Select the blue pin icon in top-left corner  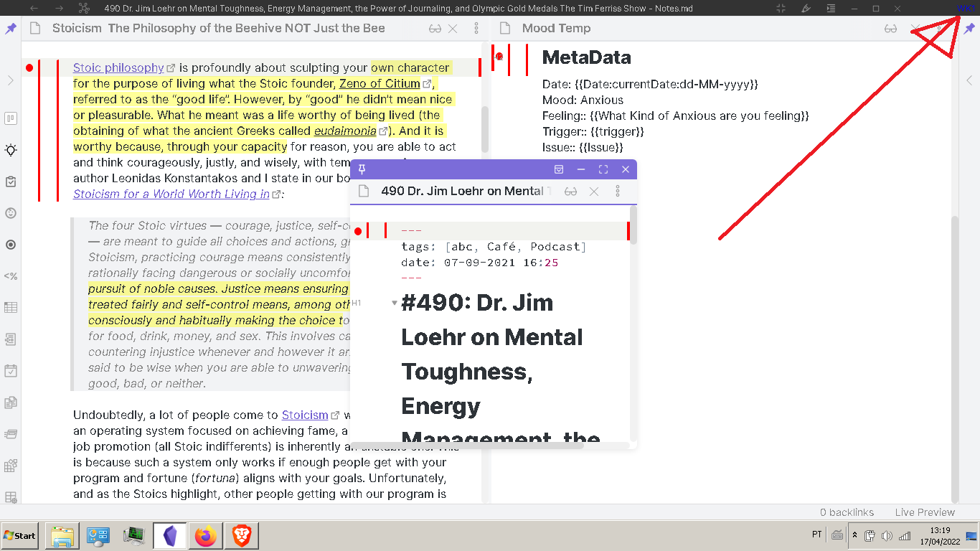tap(10, 28)
